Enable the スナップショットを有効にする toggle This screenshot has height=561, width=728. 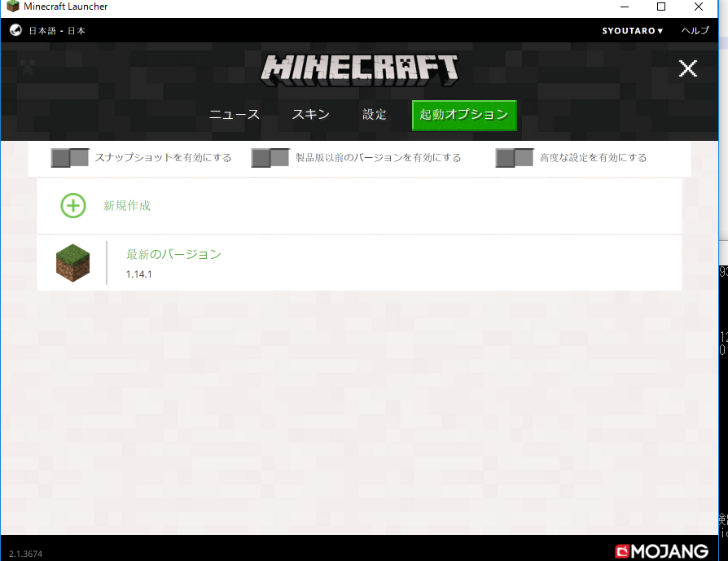pos(69,158)
